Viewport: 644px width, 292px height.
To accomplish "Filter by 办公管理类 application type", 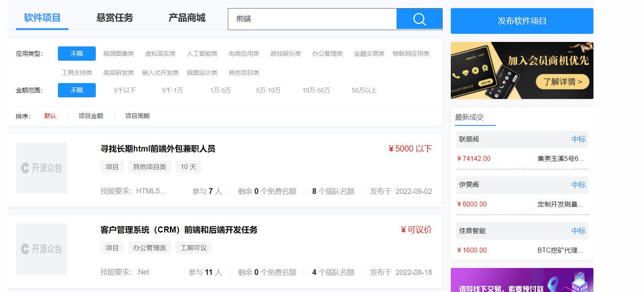I will [327, 54].
